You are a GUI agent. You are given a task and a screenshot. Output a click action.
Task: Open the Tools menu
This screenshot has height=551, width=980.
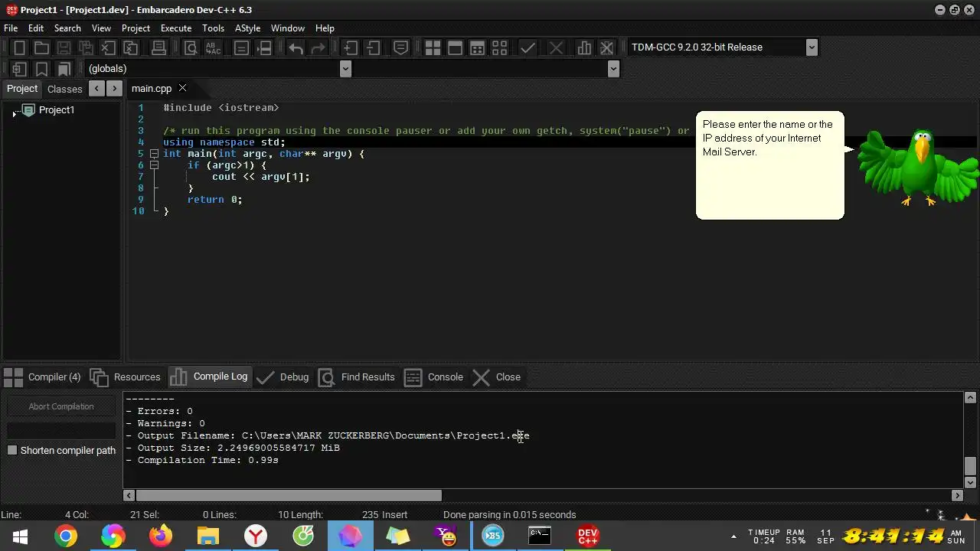(x=213, y=28)
